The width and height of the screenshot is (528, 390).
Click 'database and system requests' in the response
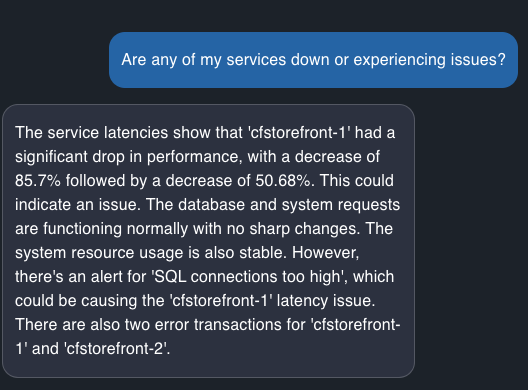coord(289,204)
